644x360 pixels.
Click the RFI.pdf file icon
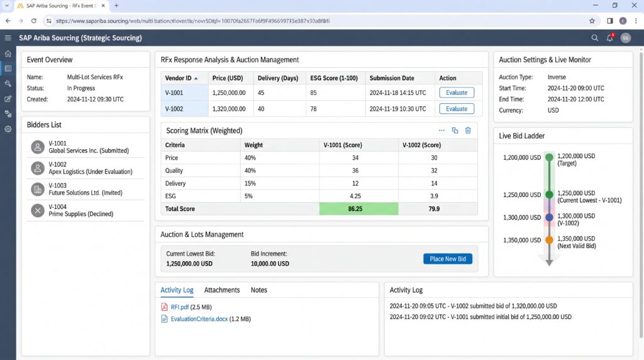click(164, 307)
